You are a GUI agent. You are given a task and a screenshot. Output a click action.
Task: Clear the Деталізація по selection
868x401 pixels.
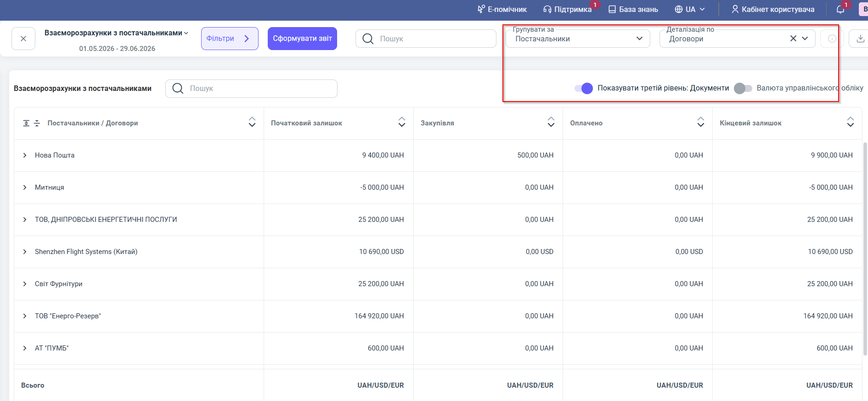point(793,39)
